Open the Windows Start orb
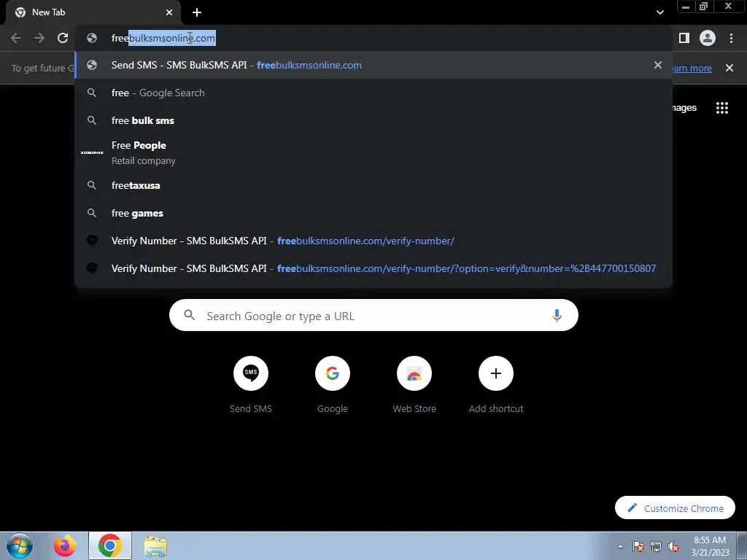The width and height of the screenshot is (747, 560). 20,545
